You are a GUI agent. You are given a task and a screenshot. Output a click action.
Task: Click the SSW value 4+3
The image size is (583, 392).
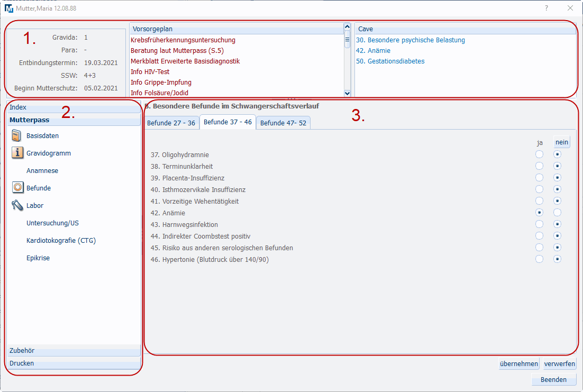89,75
